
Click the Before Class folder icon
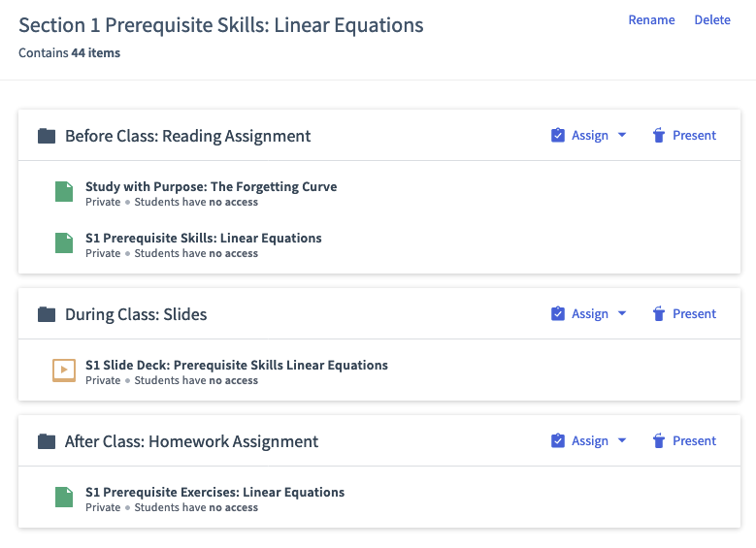(x=47, y=136)
